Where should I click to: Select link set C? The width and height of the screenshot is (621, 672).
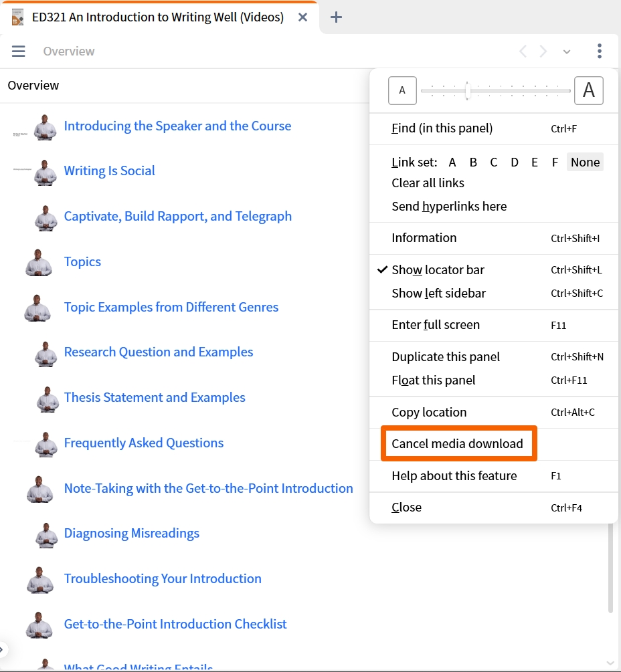click(x=494, y=162)
